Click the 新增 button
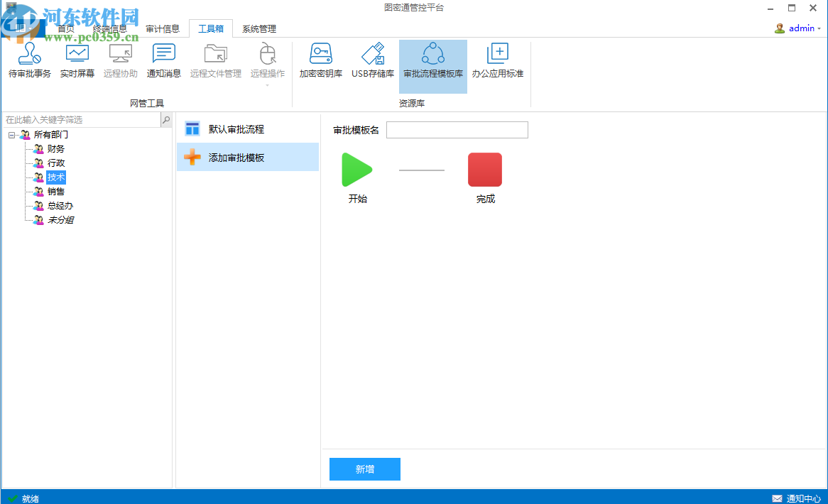Image resolution: width=828 pixels, height=504 pixels. pos(364,469)
